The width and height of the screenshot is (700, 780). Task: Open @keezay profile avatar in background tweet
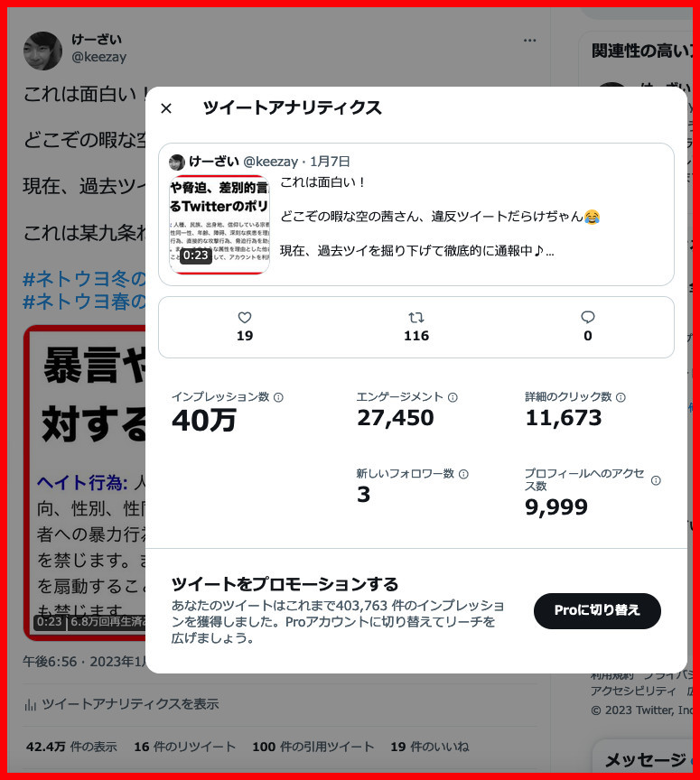[42, 51]
